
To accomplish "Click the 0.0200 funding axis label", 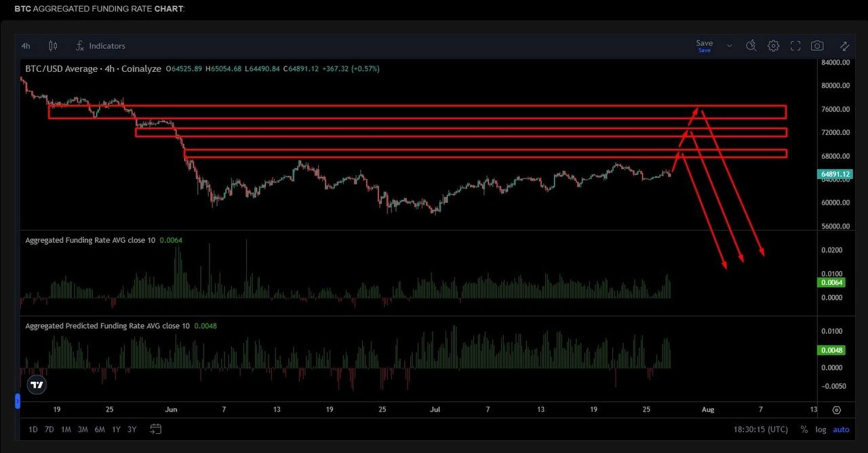I will point(831,250).
